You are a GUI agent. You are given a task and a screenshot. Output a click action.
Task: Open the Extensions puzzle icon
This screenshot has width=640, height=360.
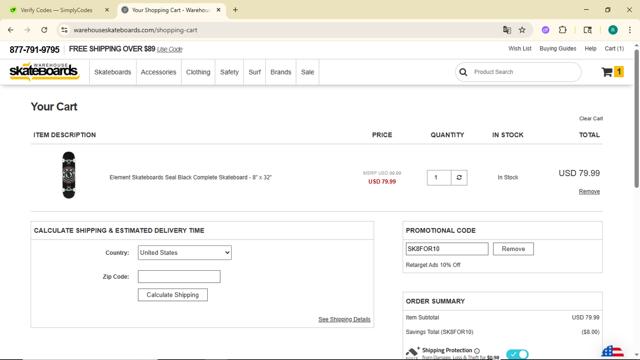[562, 30]
